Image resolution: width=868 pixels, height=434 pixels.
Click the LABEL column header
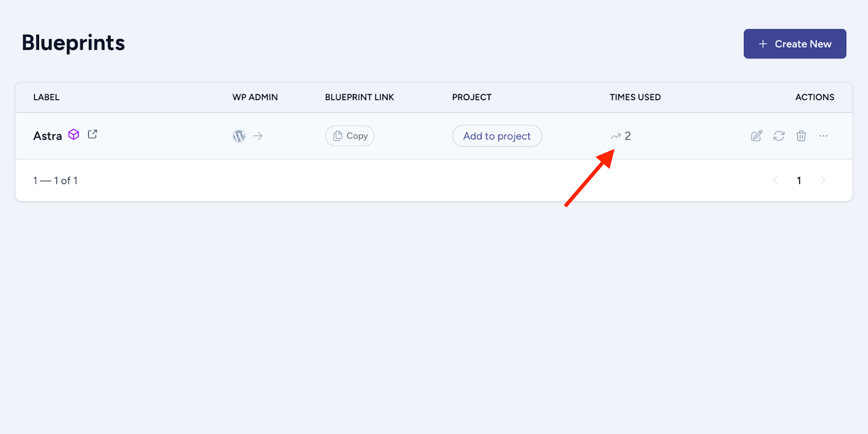(46, 97)
